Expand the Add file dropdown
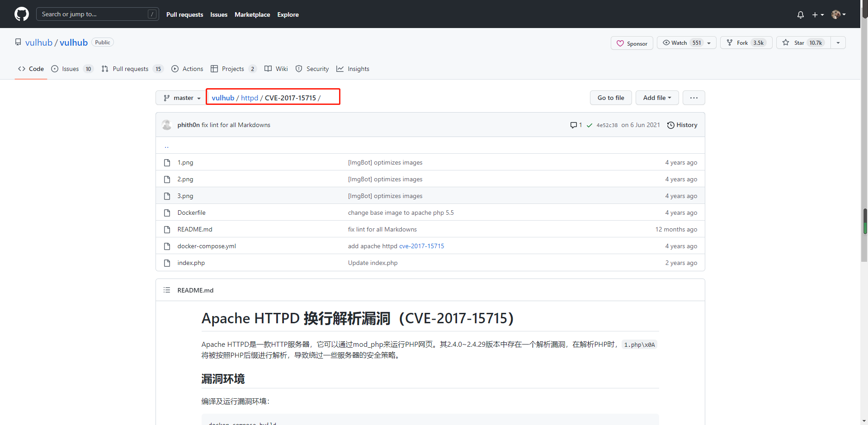Image resolution: width=868 pixels, height=425 pixels. (x=657, y=98)
